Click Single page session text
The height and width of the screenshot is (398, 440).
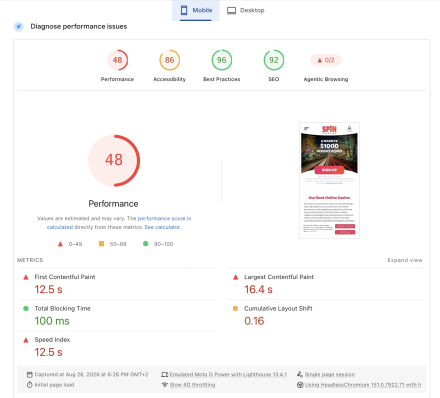tap(330, 375)
